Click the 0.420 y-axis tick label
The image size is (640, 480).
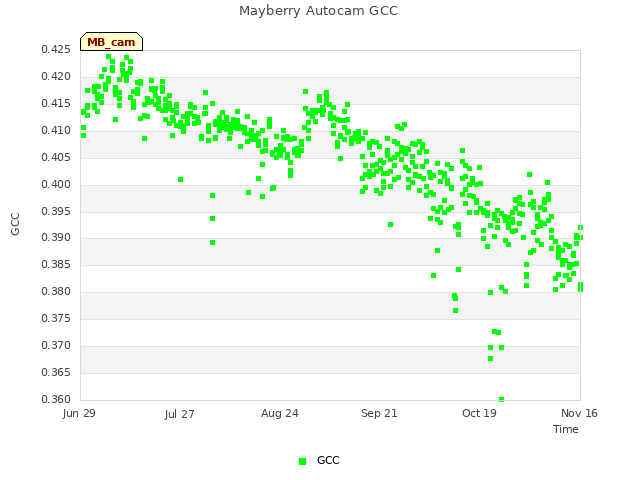[56, 76]
